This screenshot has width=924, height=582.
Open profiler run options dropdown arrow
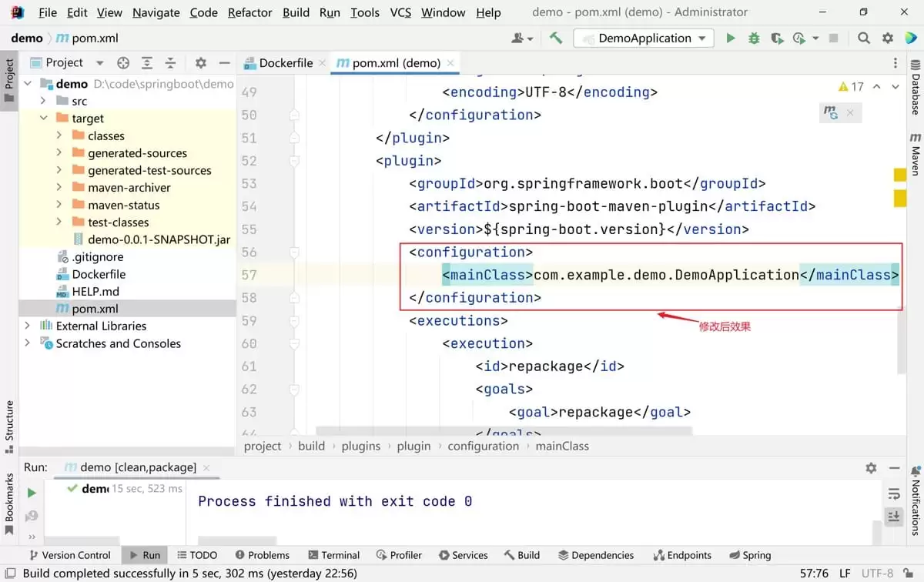coord(815,38)
